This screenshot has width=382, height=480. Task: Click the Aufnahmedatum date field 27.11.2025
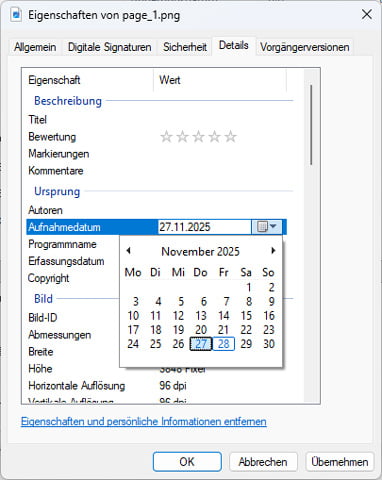[204, 227]
